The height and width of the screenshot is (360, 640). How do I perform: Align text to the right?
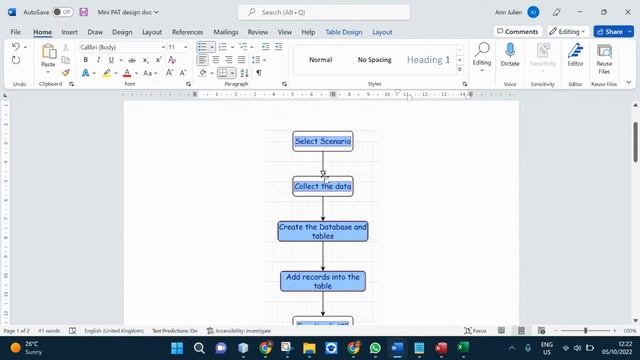click(x=229, y=60)
